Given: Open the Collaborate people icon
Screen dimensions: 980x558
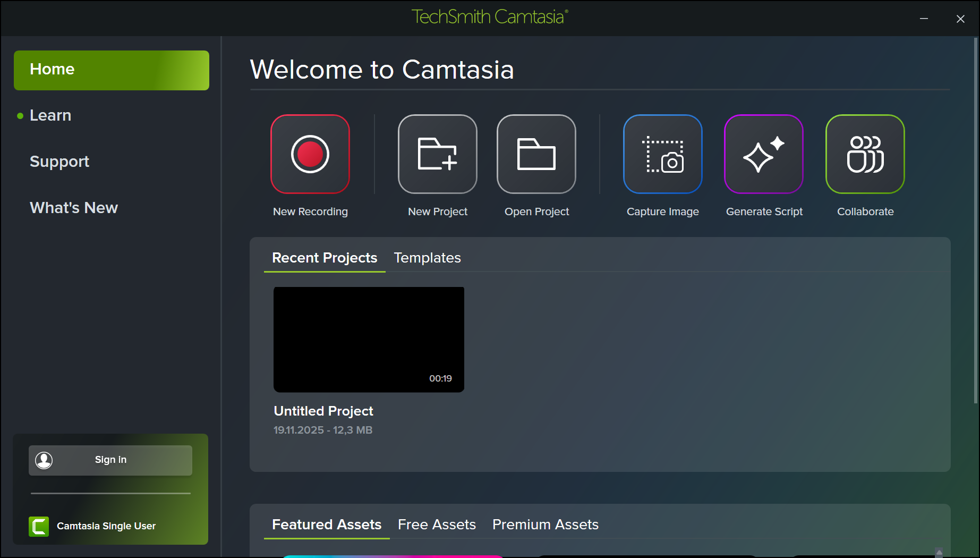Looking at the screenshot, I should [865, 154].
